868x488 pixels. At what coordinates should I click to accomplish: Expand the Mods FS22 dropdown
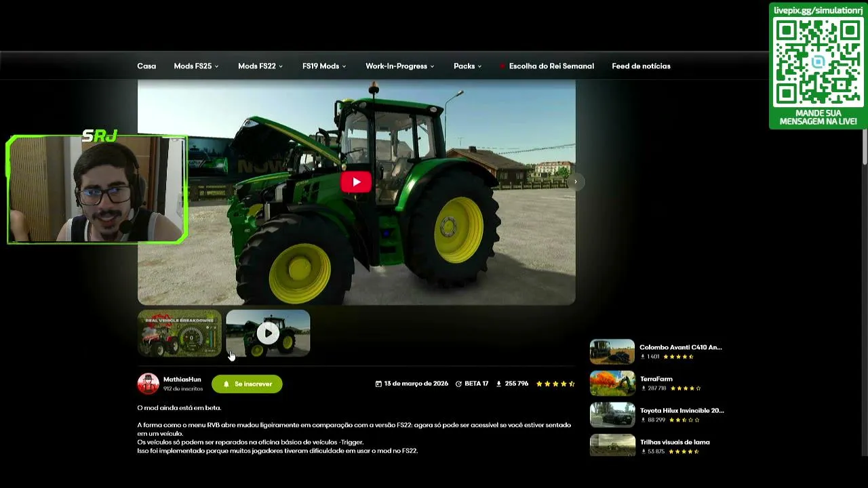260,66
